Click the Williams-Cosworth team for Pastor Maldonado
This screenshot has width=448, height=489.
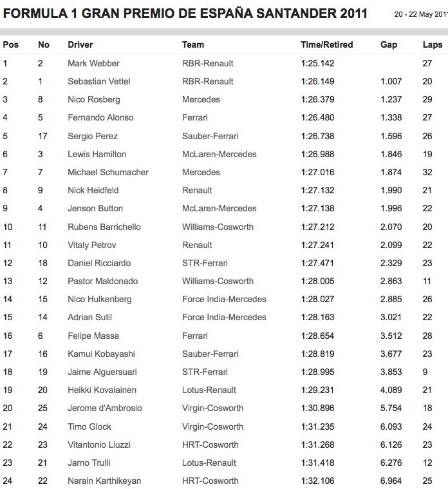218,281
